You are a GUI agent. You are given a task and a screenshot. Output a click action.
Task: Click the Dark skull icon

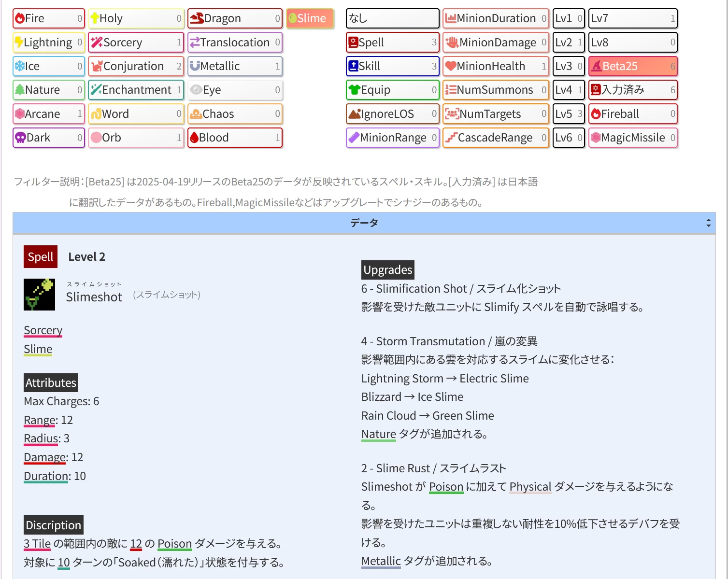(20, 138)
